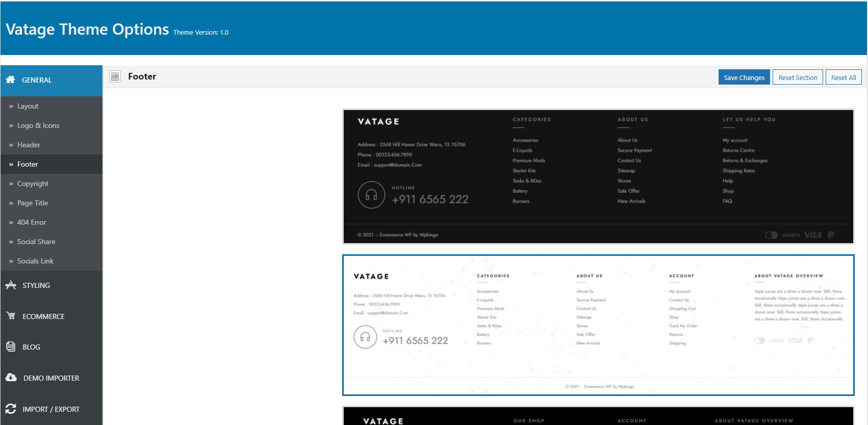Click the Ecommerce shopping cart icon
The image size is (868, 425).
pos(11,315)
